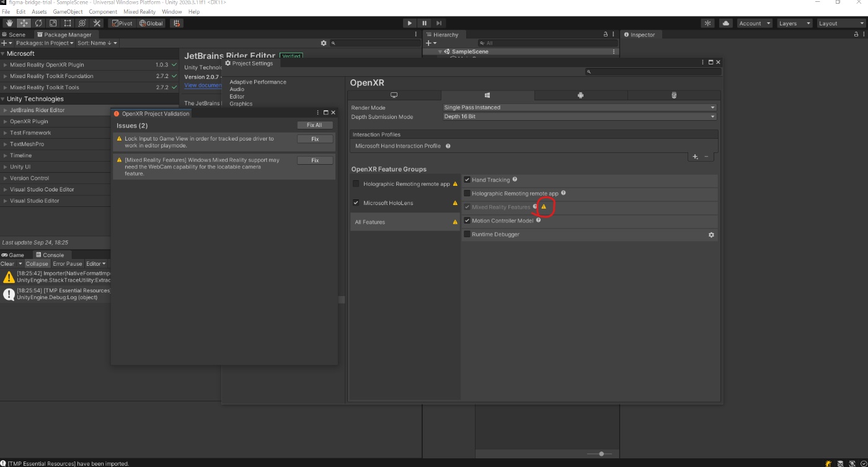Viewport: 868px width, 467px height.
Task: Select the Rect tool
Action: pyautogui.click(x=68, y=23)
